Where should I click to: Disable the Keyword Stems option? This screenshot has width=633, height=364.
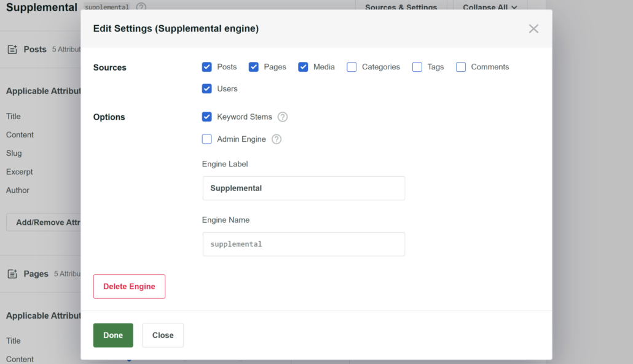tap(206, 117)
